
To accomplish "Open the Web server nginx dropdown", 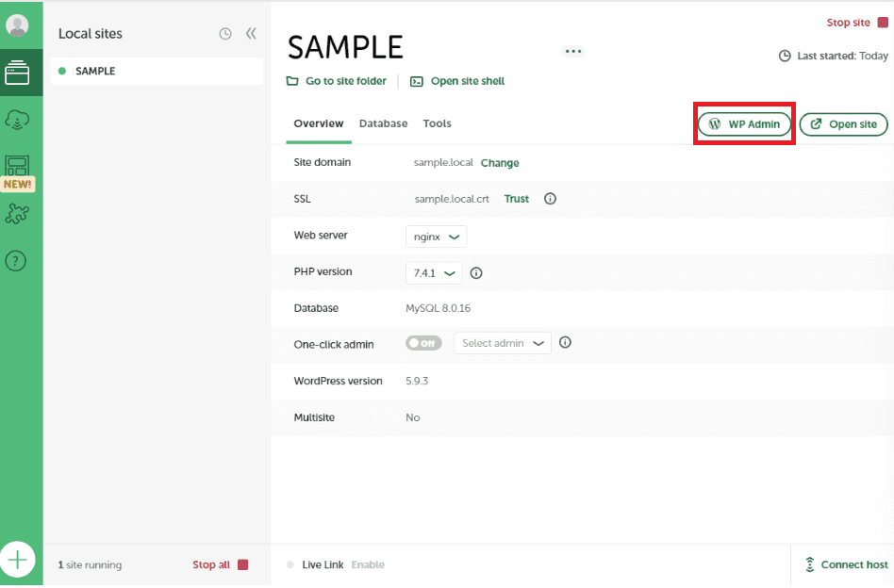I will tap(437, 237).
